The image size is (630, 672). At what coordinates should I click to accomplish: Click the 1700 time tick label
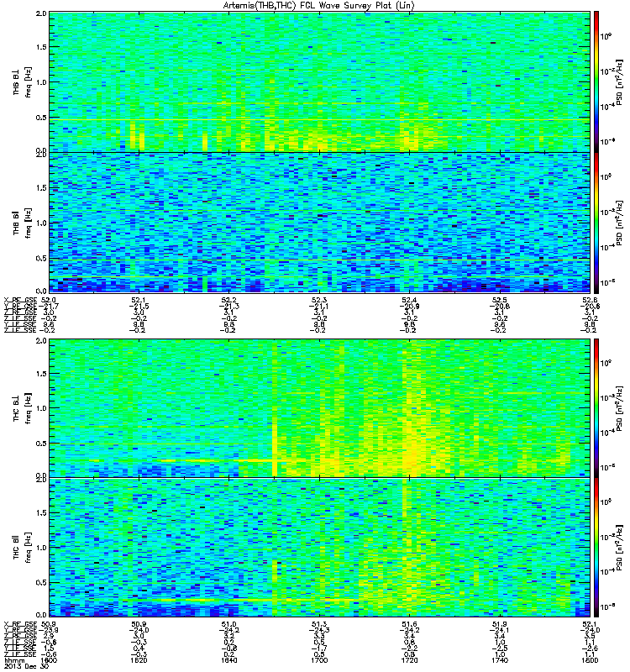(x=319, y=660)
